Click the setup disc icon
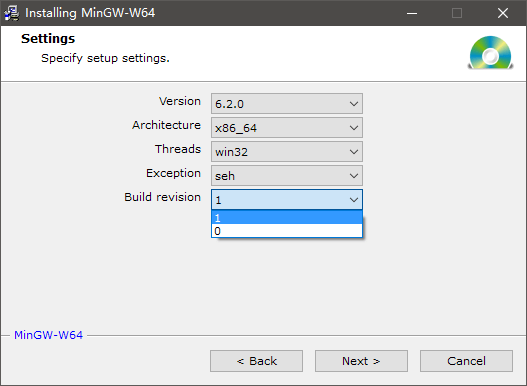The width and height of the screenshot is (527, 386). point(490,52)
